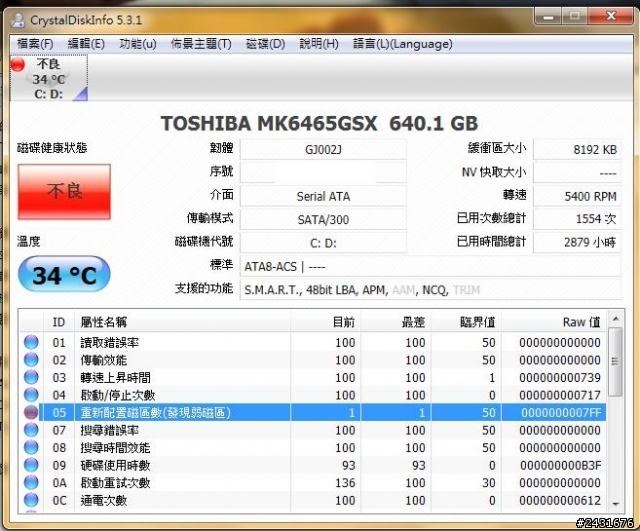Click the 34 °C temperature indicator
Screen dimensions: 640x531
[64, 275]
